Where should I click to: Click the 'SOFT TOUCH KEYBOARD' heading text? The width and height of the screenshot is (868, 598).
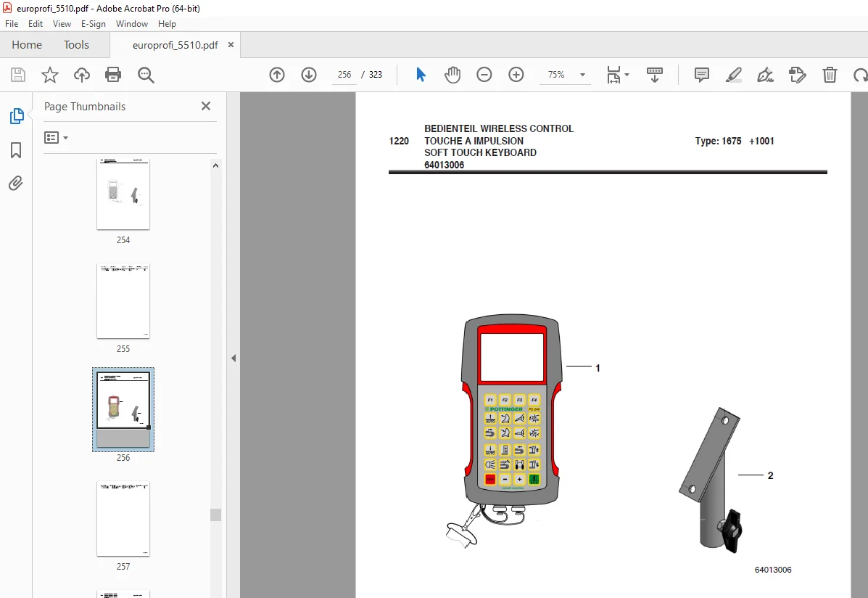(481, 153)
